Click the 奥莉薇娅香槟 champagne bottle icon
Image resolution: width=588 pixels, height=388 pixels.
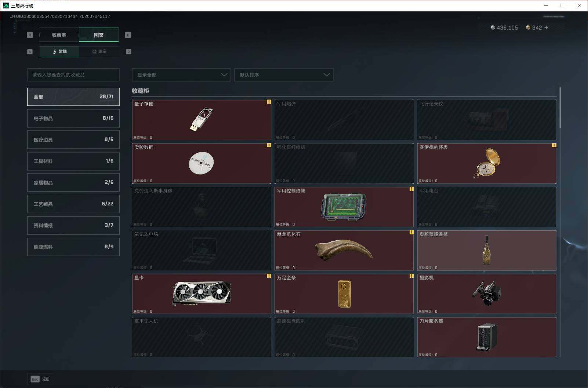[x=487, y=250]
